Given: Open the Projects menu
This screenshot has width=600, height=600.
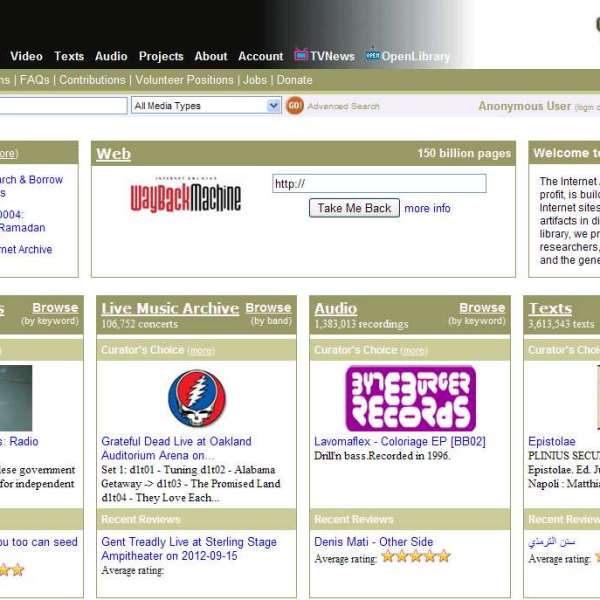Looking at the screenshot, I should [161, 56].
